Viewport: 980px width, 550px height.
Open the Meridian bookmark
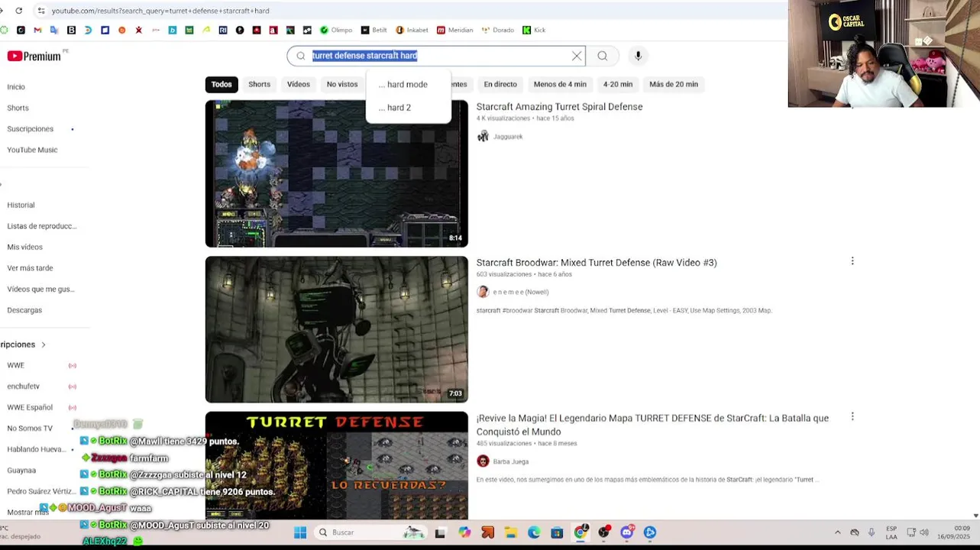coord(455,30)
